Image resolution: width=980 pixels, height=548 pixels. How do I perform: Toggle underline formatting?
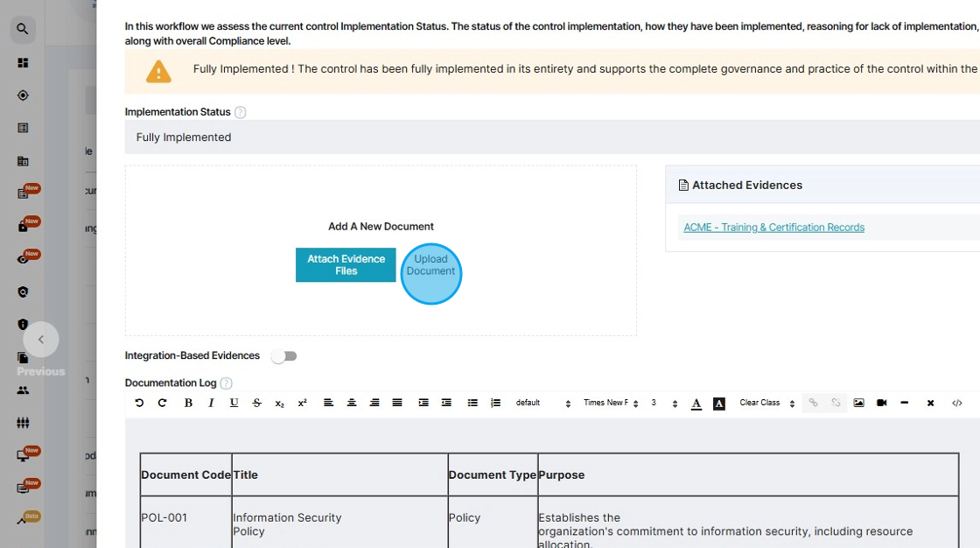click(234, 403)
